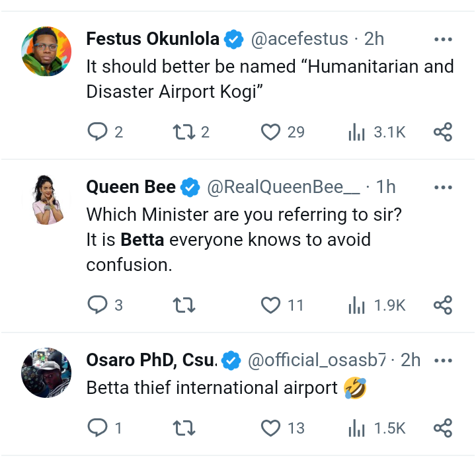
Task: Open more options on Osaro PhD's tweet
Action: [442, 360]
